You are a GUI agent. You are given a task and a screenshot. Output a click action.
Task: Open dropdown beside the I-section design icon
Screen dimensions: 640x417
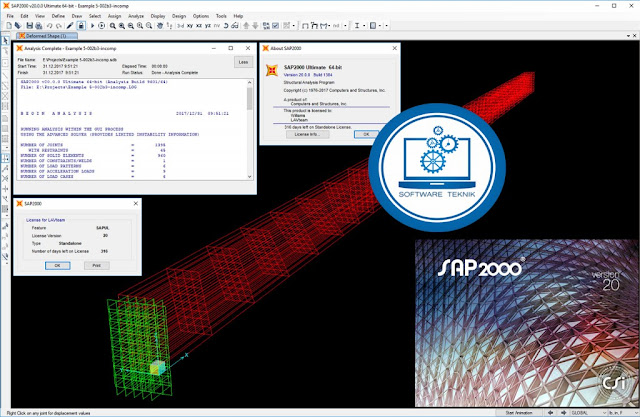coord(364,26)
